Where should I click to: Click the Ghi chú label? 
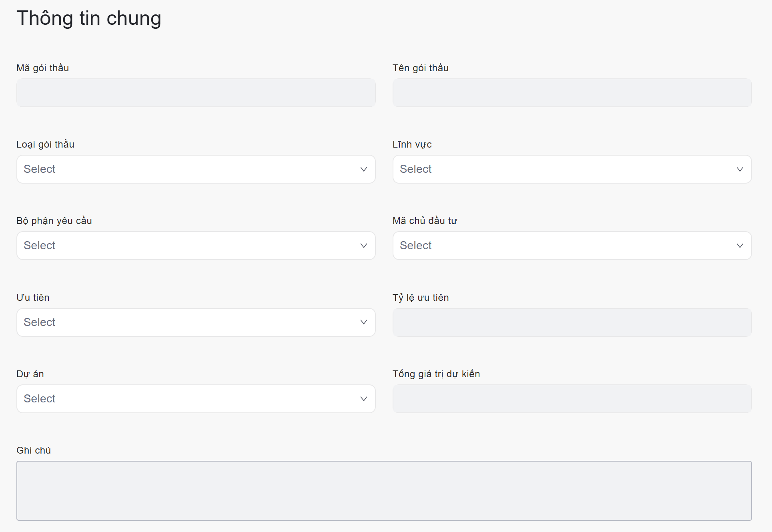pyautogui.click(x=34, y=450)
